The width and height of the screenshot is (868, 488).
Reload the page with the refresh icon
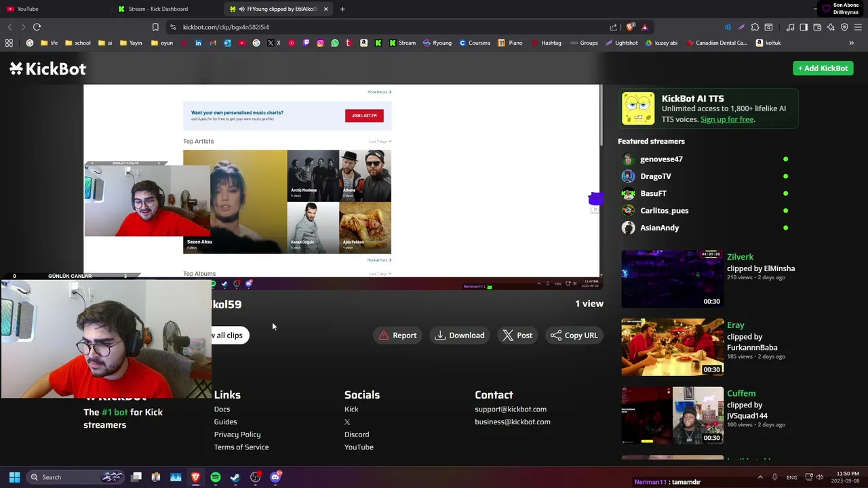pyautogui.click(x=37, y=27)
